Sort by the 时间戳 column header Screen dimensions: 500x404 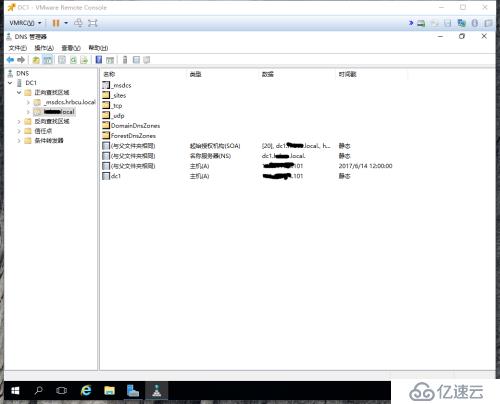click(x=371, y=74)
